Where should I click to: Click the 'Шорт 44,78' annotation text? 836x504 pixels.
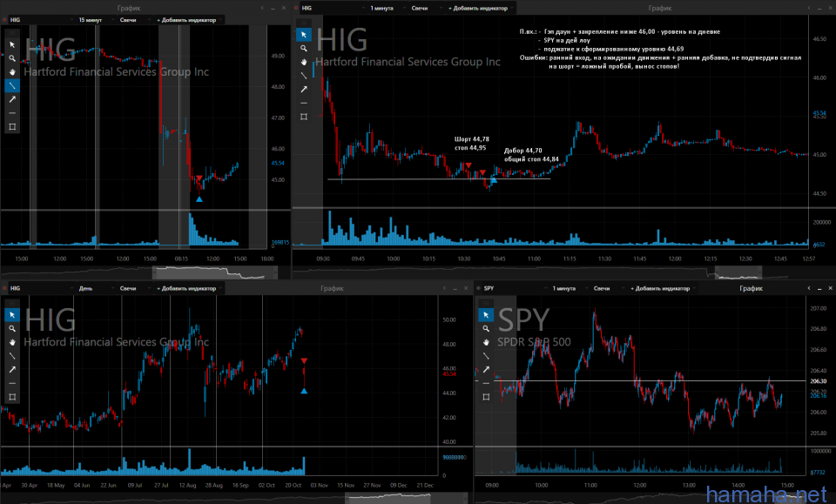tap(471, 139)
